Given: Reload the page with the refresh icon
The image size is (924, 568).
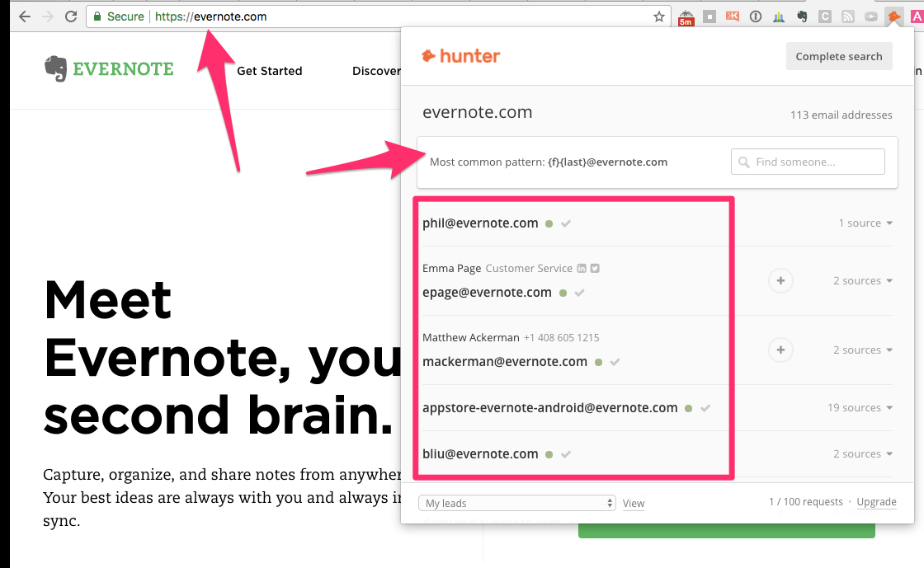Looking at the screenshot, I should coord(71,16).
